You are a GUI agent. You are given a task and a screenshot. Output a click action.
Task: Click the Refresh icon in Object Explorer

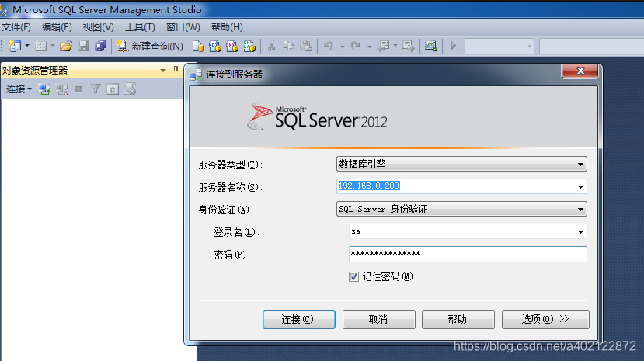point(113,89)
